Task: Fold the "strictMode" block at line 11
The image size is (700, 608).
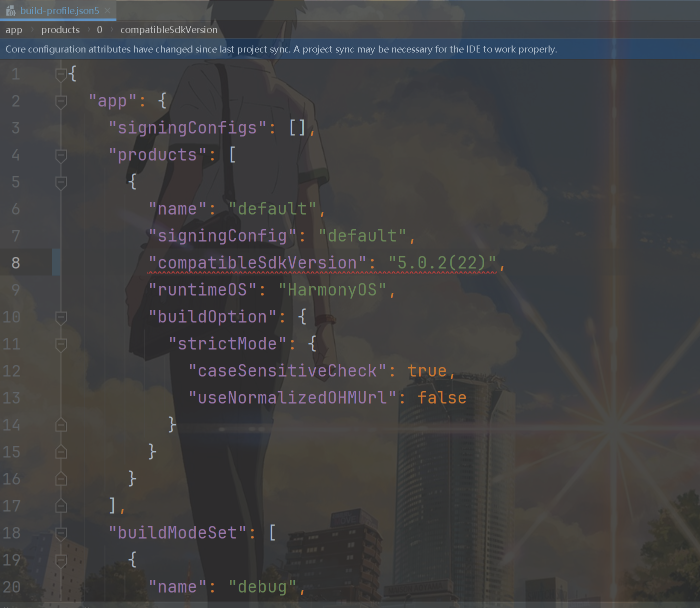Action: 61,344
